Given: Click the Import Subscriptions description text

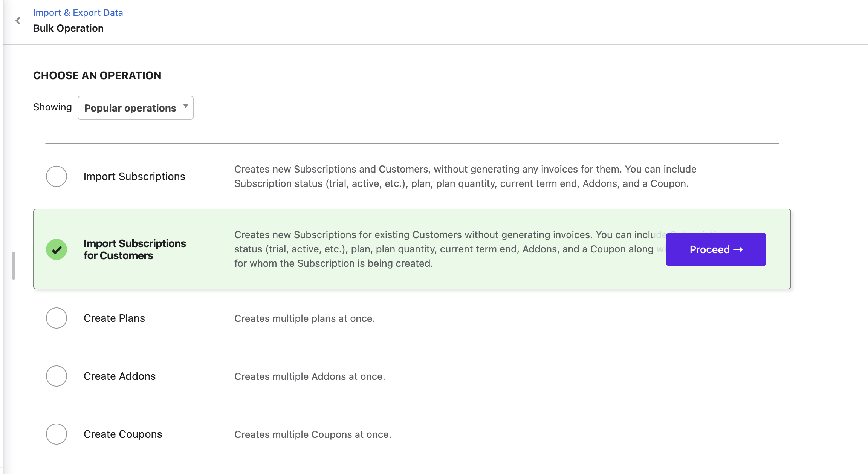Looking at the screenshot, I should (465, 176).
